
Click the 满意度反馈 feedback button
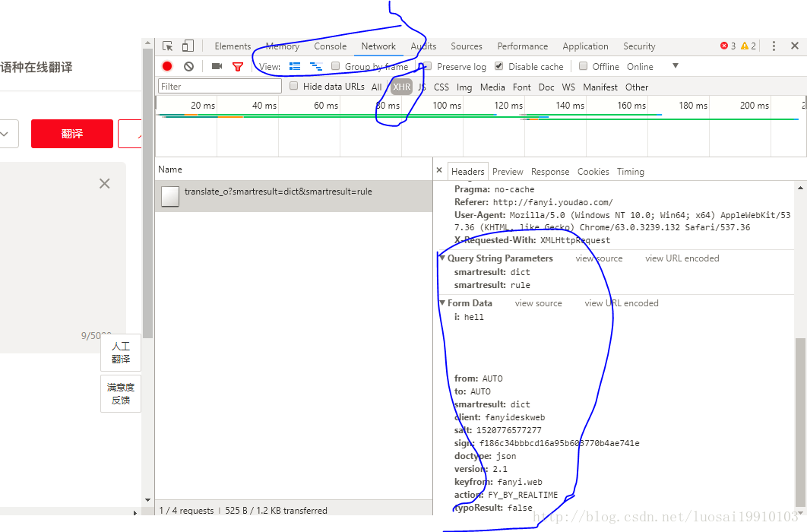tap(120, 394)
